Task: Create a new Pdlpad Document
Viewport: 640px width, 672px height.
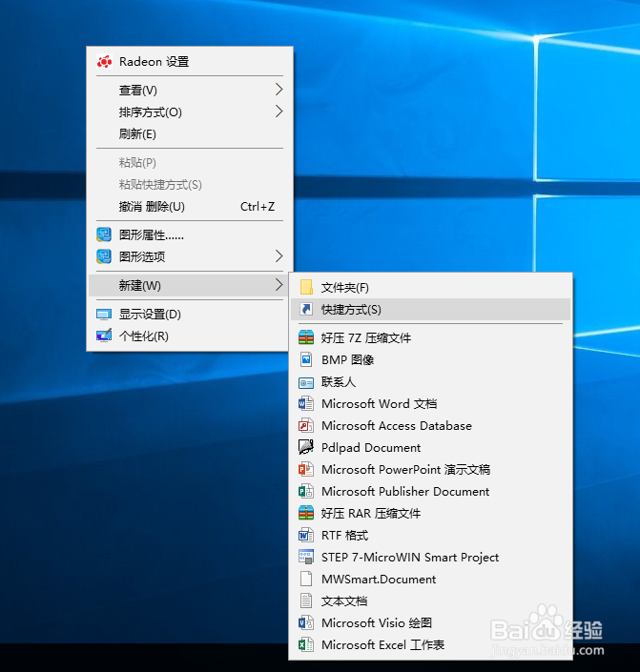Action: [x=431, y=447]
